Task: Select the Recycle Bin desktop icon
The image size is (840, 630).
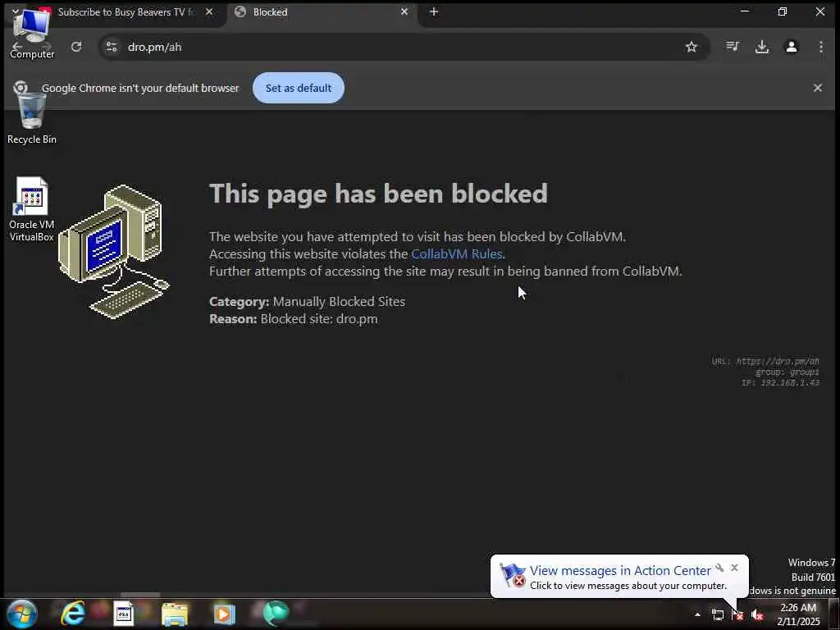Action: click(x=32, y=119)
